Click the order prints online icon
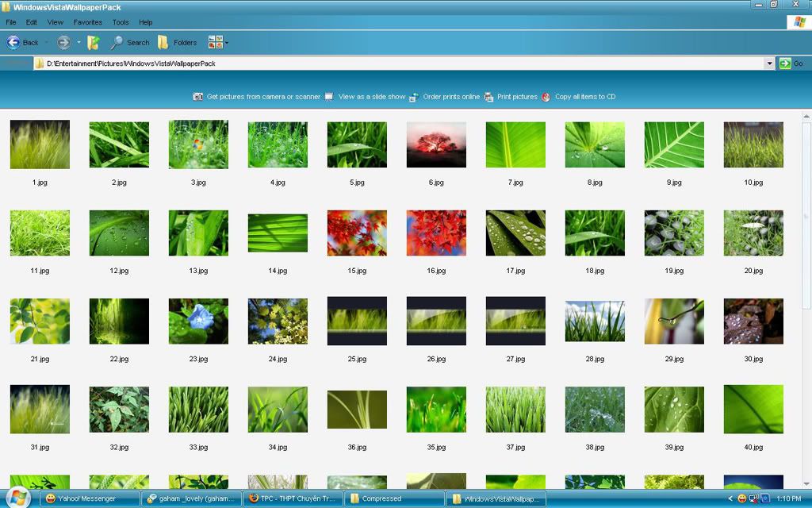The height and width of the screenshot is (508, 812). point(414,97)
